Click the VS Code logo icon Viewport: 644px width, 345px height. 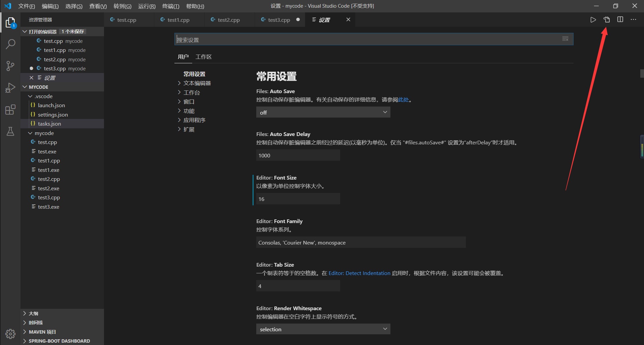[x=8, y=6]
